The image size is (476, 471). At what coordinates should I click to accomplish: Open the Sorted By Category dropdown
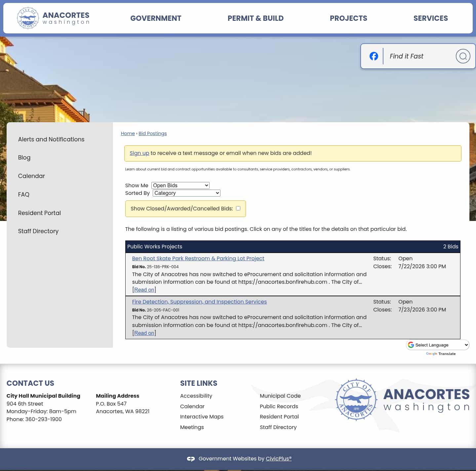point(186,193)
